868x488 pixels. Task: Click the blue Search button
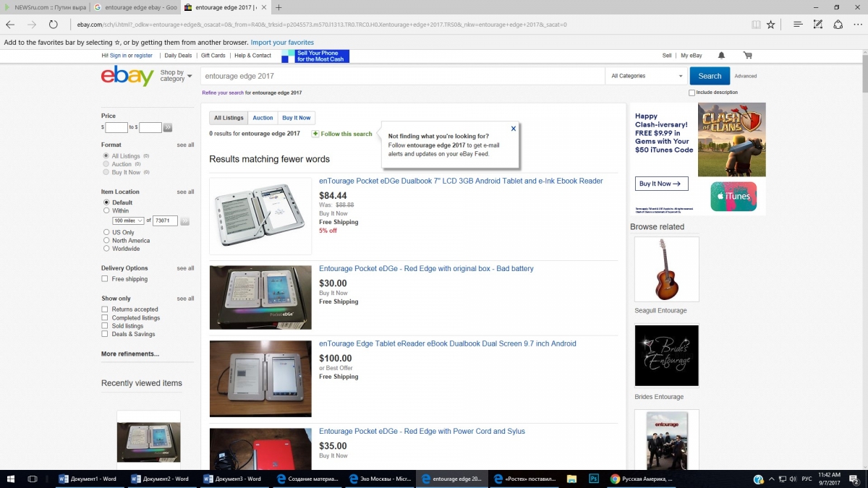pos(710,76)
